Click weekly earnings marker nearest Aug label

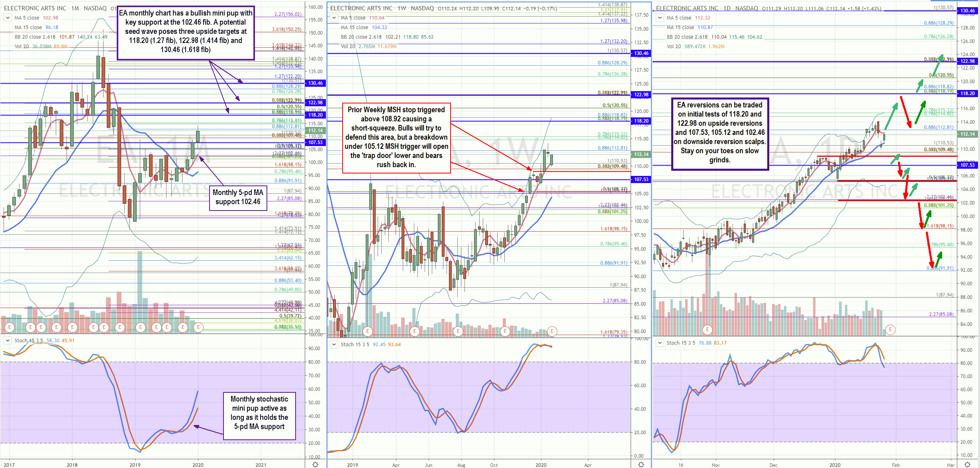pyautogui.click(x=458, y=331)
